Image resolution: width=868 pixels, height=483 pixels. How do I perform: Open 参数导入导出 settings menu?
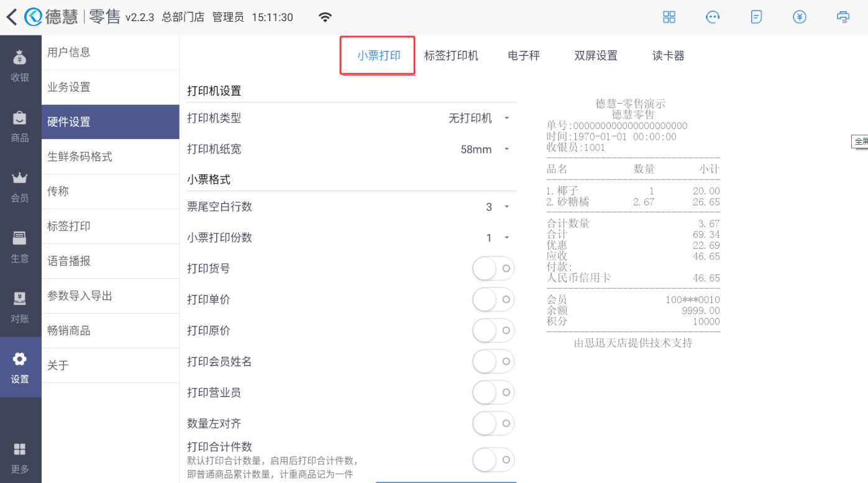tap(111, 296)
